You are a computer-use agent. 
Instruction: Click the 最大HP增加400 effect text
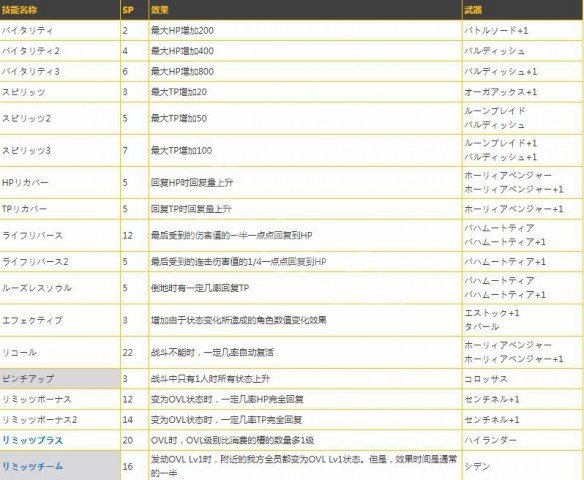coord(182,51)
